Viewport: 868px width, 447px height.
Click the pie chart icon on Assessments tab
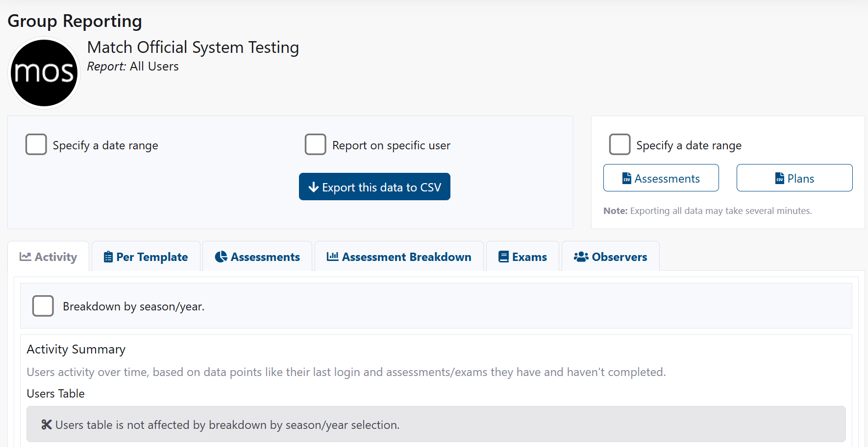click(221, 257)
